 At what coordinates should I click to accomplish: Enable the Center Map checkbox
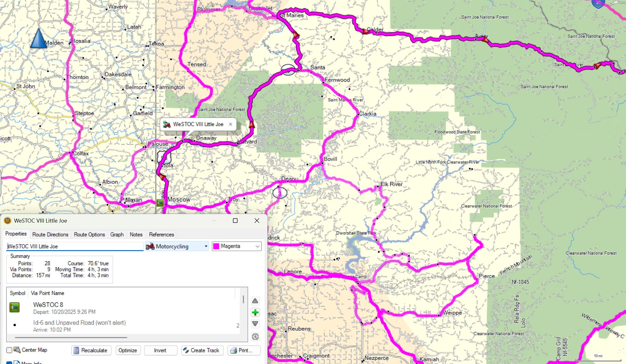point(9,350)
